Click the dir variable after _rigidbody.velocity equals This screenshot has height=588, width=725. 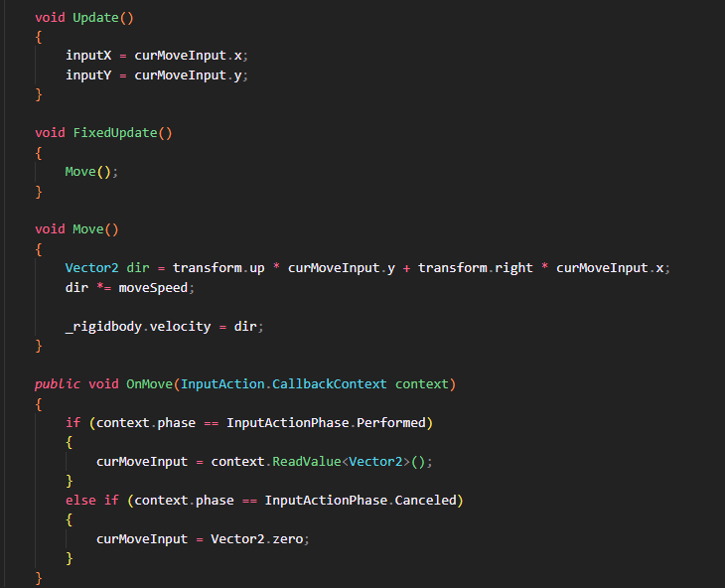[245, 327]
